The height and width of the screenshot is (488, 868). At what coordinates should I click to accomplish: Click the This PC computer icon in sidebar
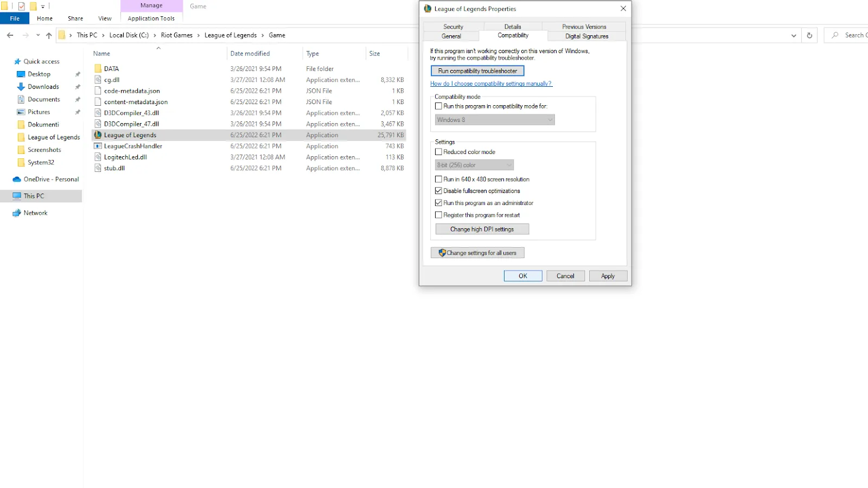click(17, 196)
